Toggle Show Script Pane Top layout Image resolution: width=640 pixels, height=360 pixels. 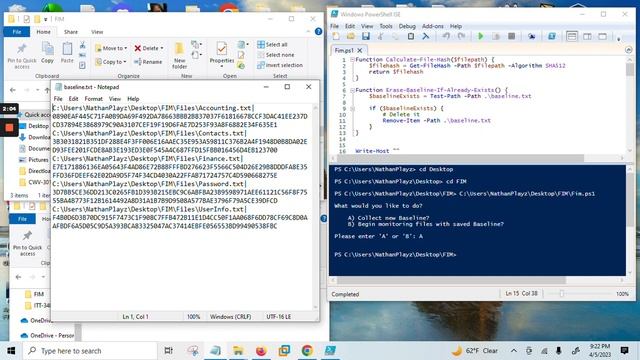pyautogui.click(x=572, y=36)
